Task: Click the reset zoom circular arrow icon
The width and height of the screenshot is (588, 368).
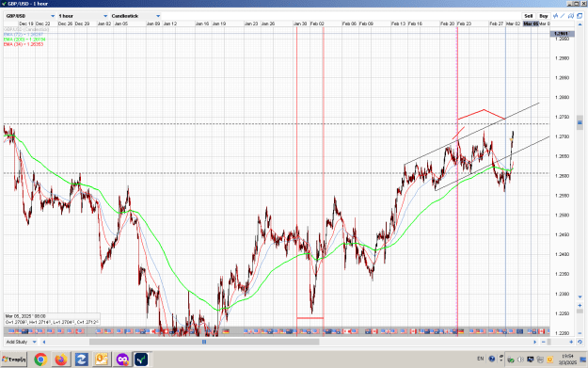Action: [580, 342]
